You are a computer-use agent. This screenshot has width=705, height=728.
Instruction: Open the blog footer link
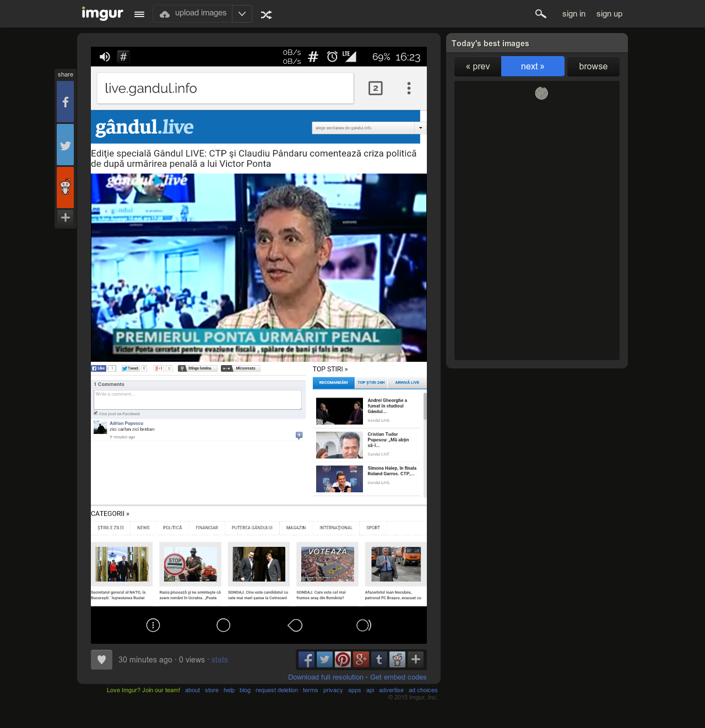pos(245,690)
